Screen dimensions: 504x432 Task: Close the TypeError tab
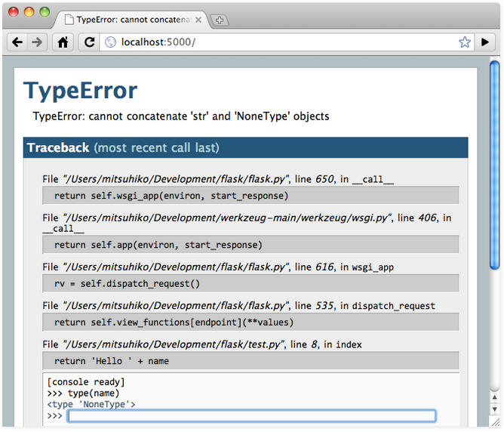point(197,20)
